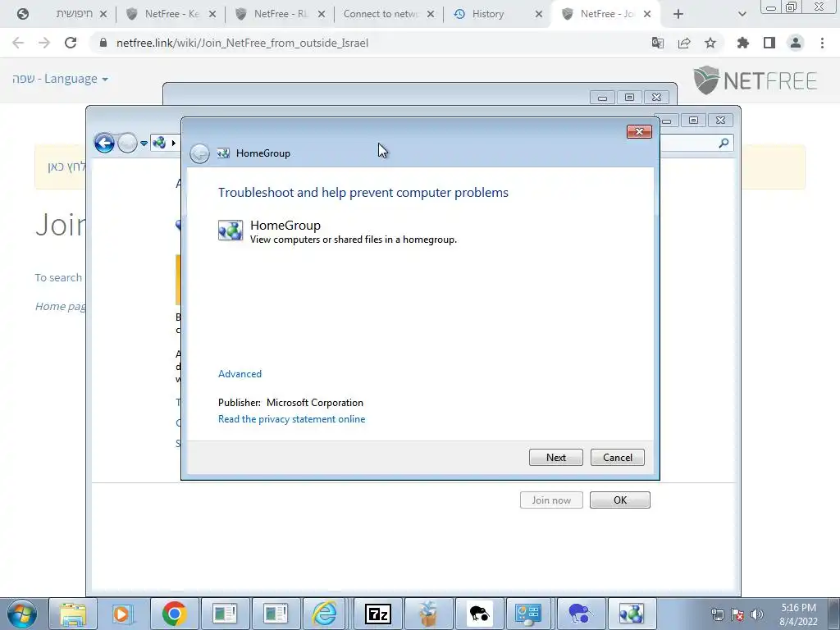
Task: Open File Explorer from taskbar
Action: tap(73, 614)
